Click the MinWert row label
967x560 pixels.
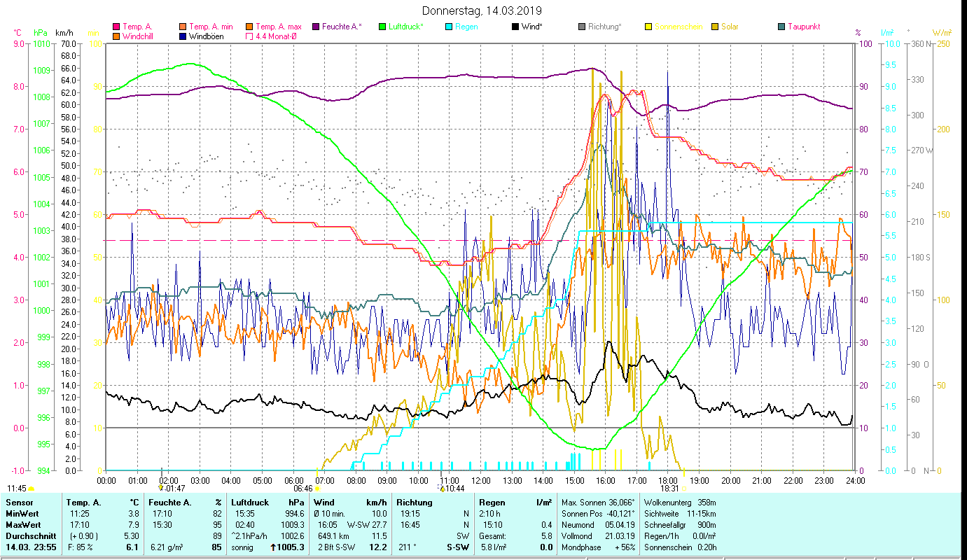[x=22, y=514]
